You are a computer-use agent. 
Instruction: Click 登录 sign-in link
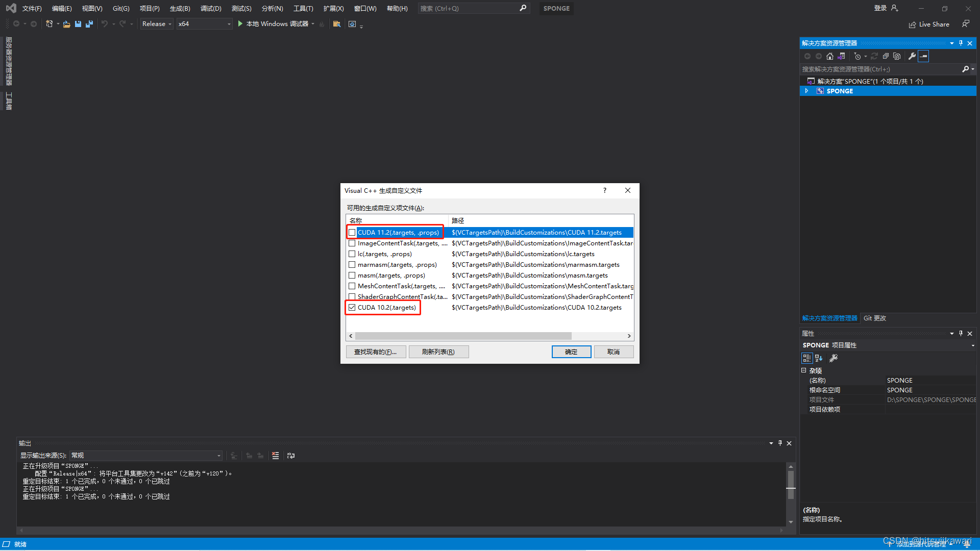(x=880, y=8)
